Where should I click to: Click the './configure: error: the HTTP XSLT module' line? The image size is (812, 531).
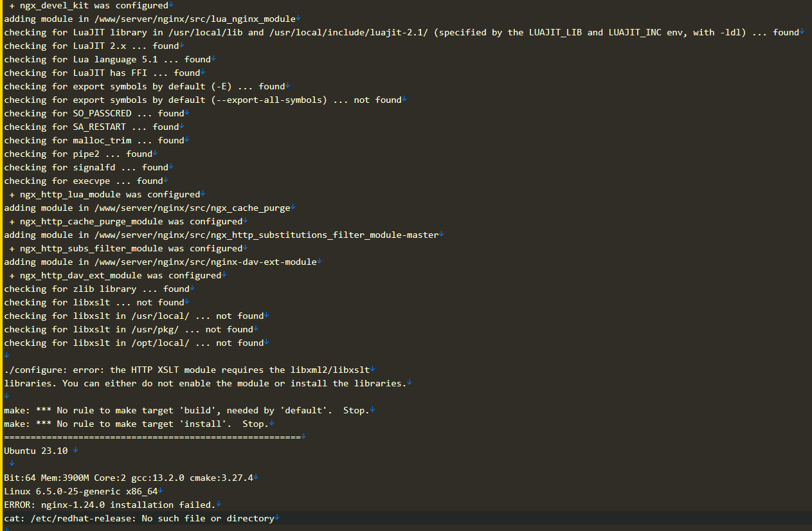(186, 370)
